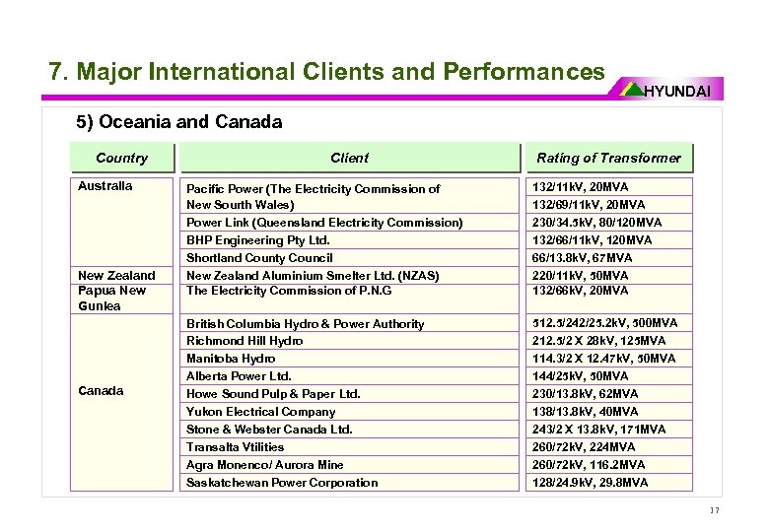
Task: Select rating '243/2 X 13.8kV, 171MVA'
Action: [608, 430]
